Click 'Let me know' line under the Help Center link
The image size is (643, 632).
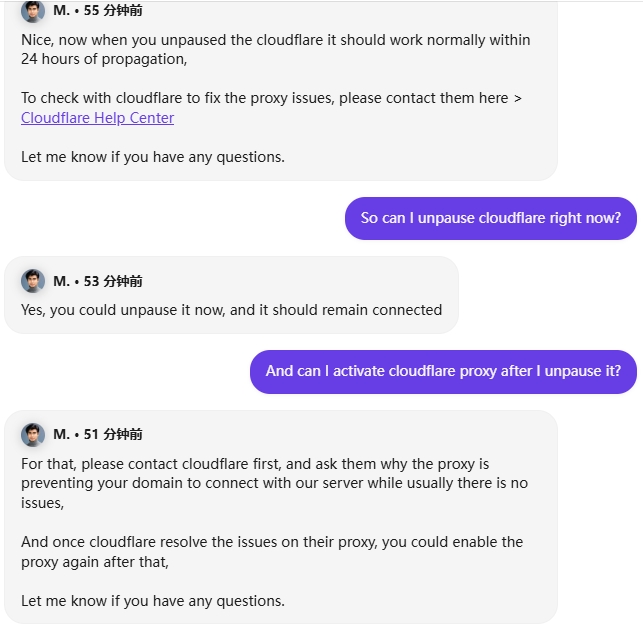[153, 157]
